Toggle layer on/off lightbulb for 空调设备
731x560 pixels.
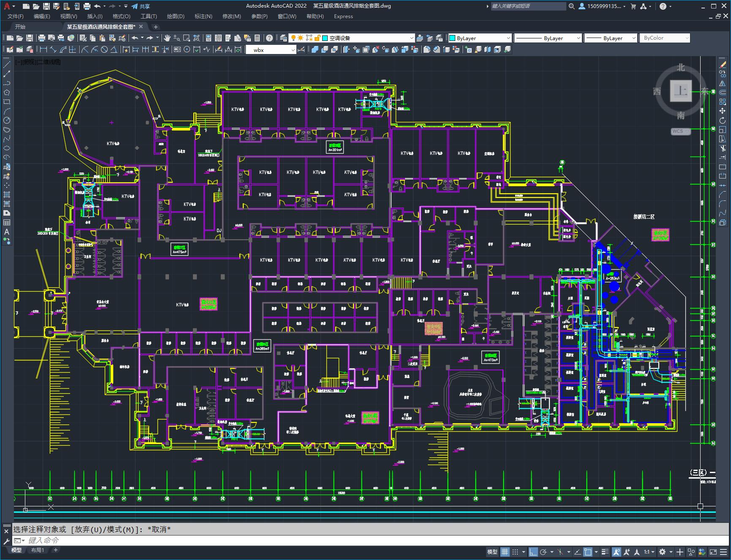tap(293, 38)
